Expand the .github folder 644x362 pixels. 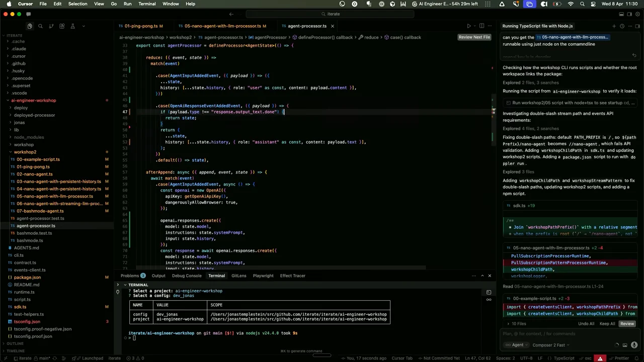(x=19, y=63)
